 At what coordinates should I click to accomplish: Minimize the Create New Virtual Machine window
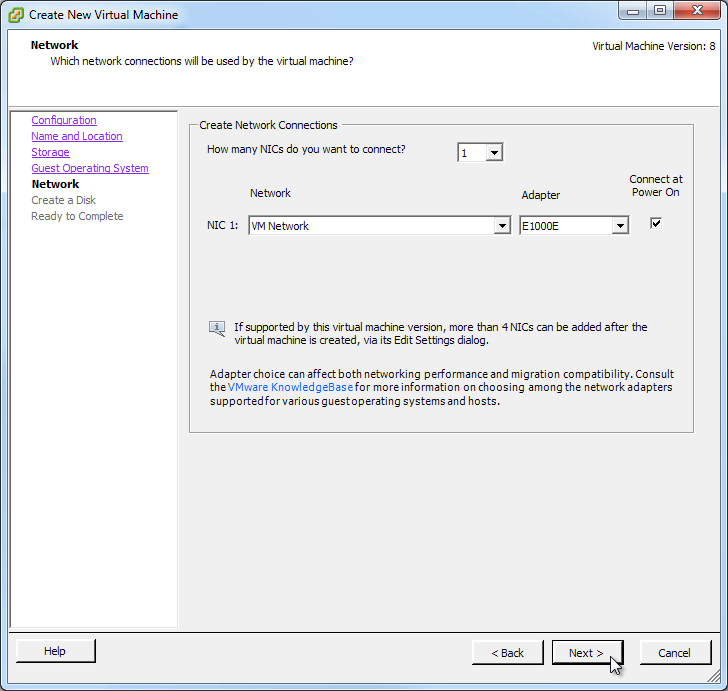[x=632, y=11]
